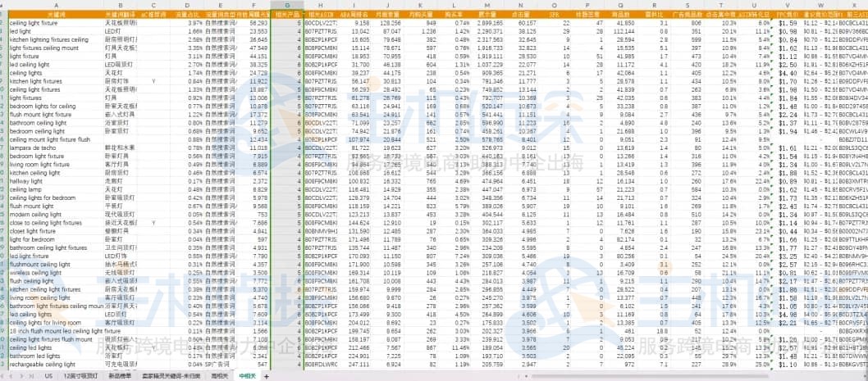Screen dimensions: 868x381
Task: Click cell 'bedroom lights for ceiling'
Action: [x=55, y=107]
